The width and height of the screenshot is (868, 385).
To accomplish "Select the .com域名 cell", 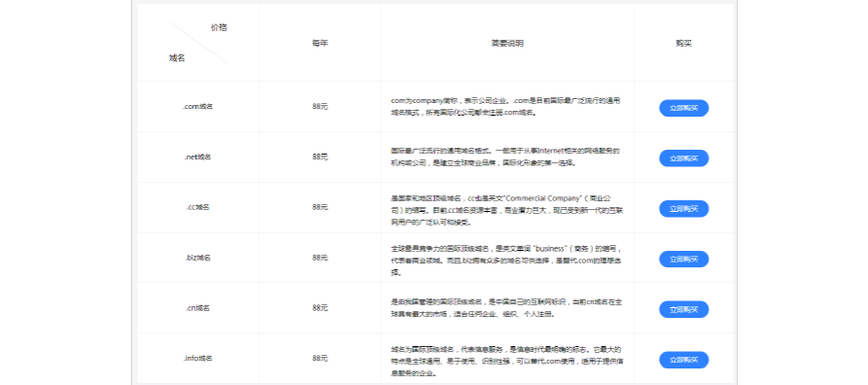I will click(198, 106).
